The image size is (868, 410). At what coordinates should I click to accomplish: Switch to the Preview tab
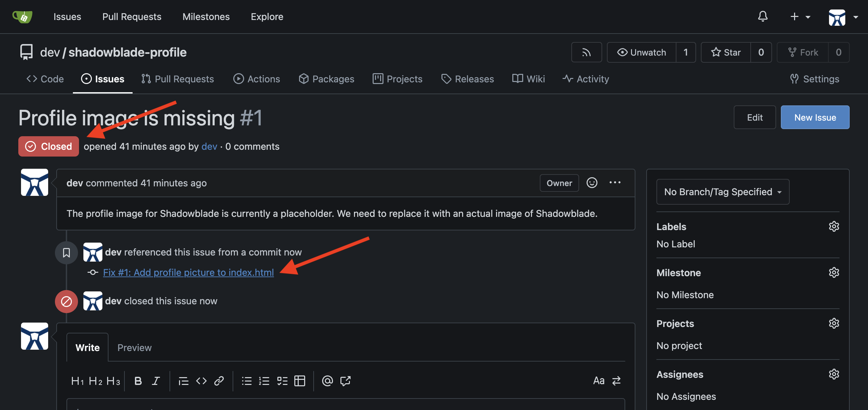(x=134, y=348)
